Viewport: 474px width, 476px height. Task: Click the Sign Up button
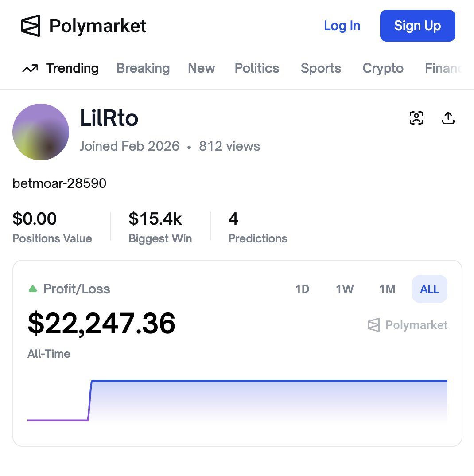418,26
